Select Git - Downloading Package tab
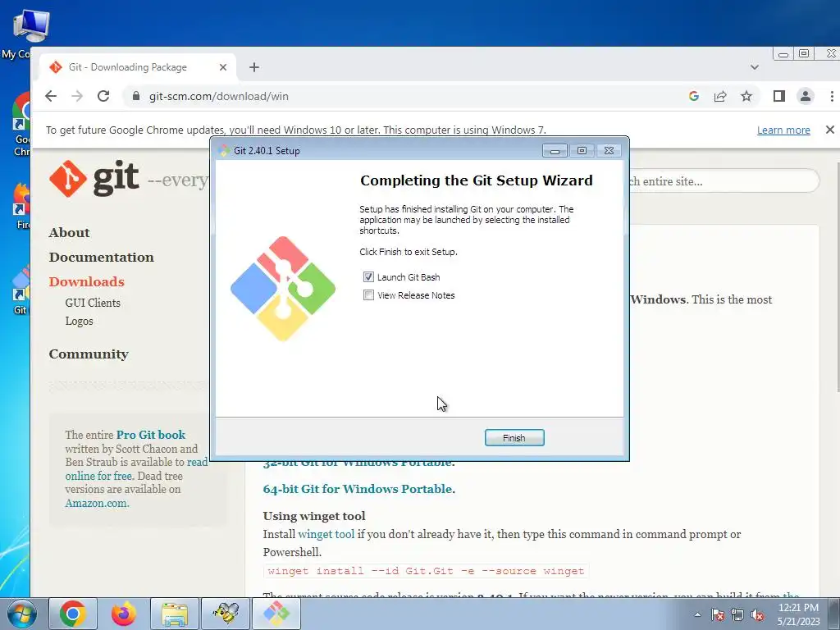Screen dimensions: 840x630 (x=127, y=67)
